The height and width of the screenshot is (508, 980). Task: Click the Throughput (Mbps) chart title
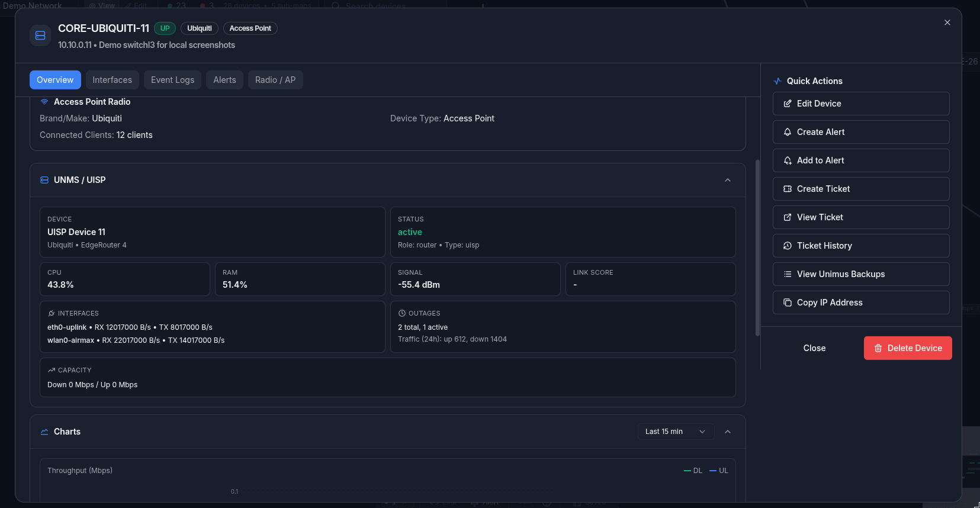80,471
